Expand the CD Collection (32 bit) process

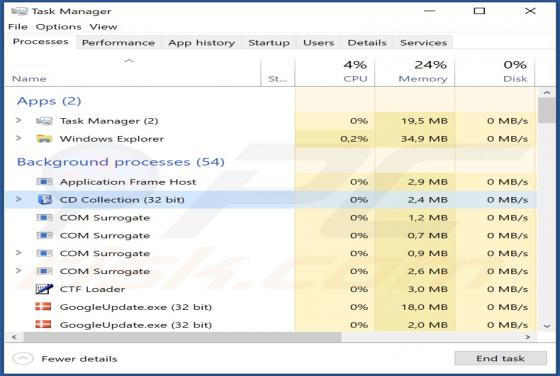pos(19,199)
